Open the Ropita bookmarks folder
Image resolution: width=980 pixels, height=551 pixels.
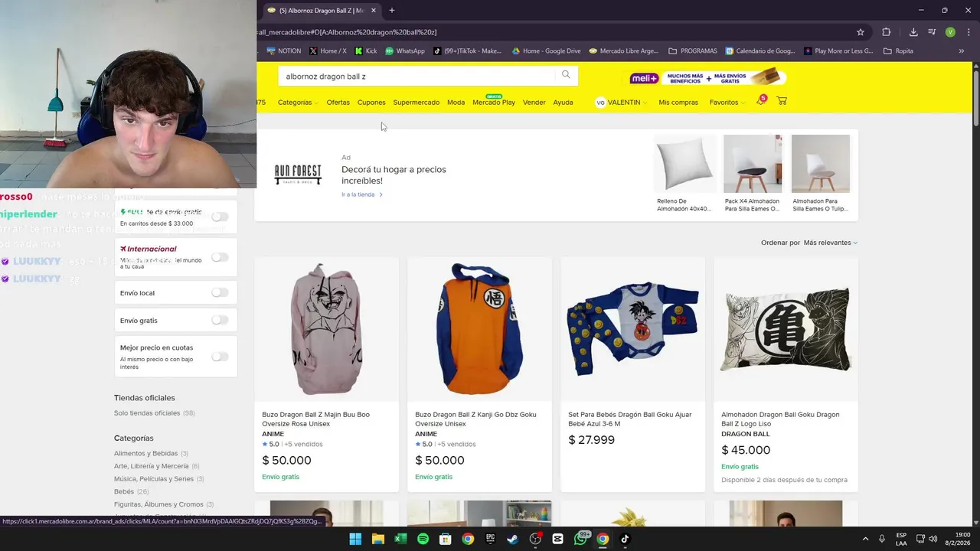pyautogui.click(x=898, y=51)
